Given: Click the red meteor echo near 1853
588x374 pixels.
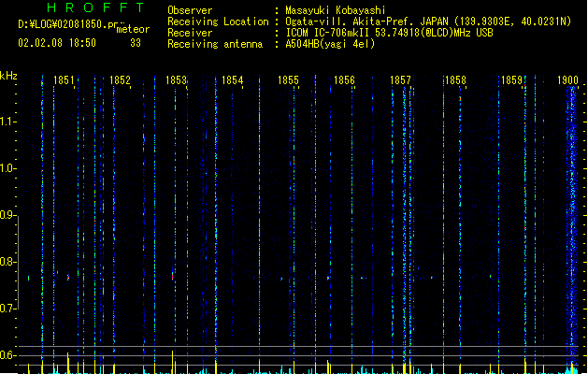Looking at the screenshot, I should [x=173, y=276].
